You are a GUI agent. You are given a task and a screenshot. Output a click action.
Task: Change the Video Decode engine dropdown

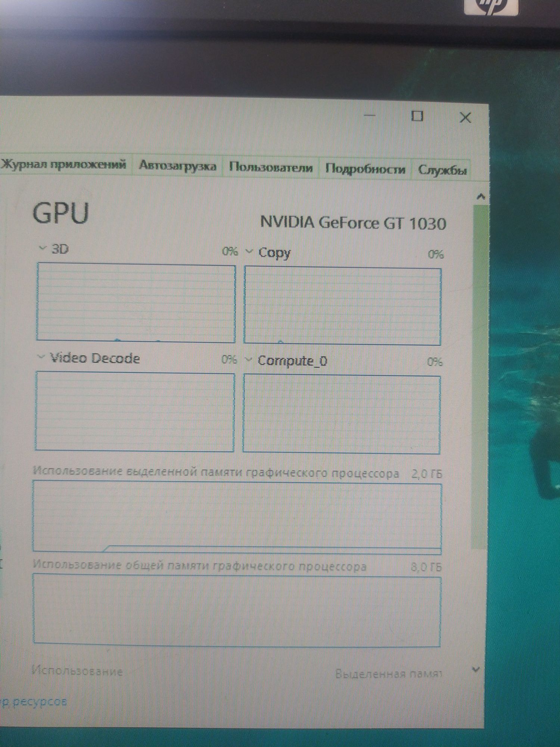(41, 357)
